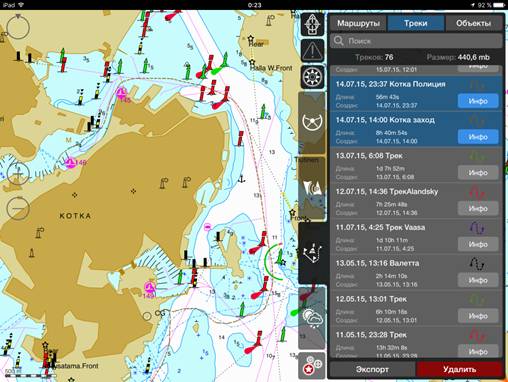
Task: Tap the compass orientation circle on map
Action: pyautogui.click(x=18, y=27)
